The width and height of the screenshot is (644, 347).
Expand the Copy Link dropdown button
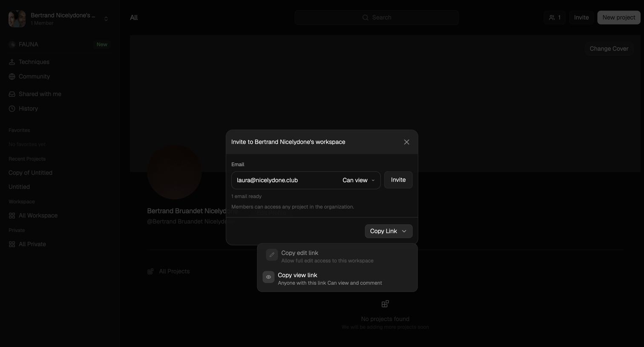pos(388,231)
